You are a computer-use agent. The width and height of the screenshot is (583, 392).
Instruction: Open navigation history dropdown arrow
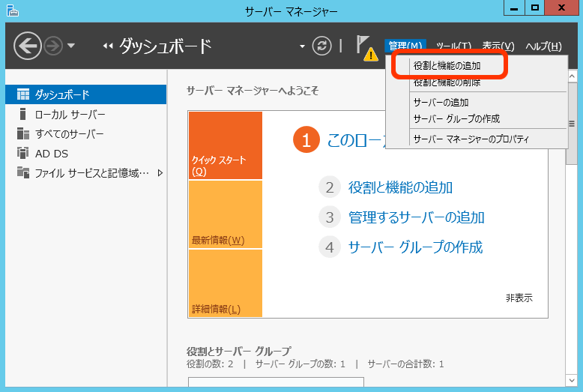tap(71, 46)
